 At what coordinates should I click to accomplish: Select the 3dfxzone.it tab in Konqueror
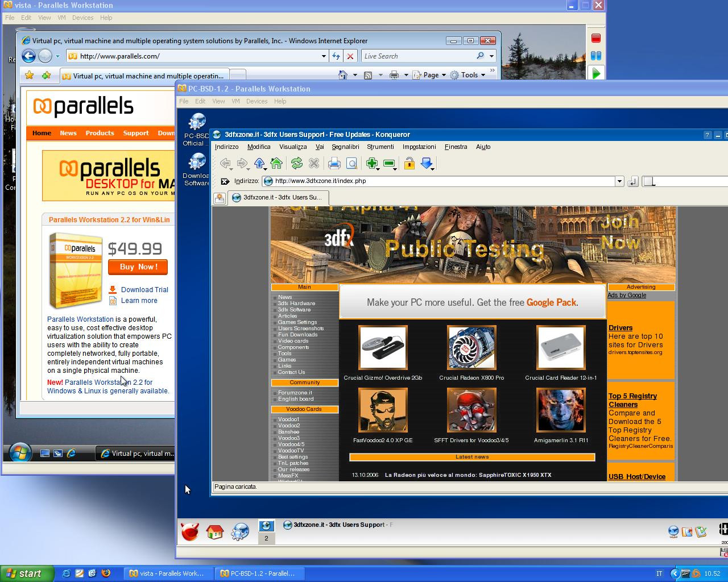pyautogui.click(x=277, y=198)
